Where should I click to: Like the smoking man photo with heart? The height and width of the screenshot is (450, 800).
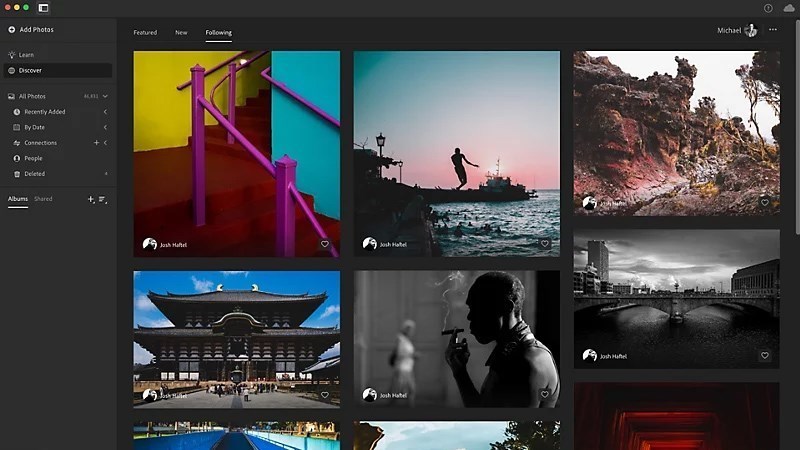click(x=544, y=394)
